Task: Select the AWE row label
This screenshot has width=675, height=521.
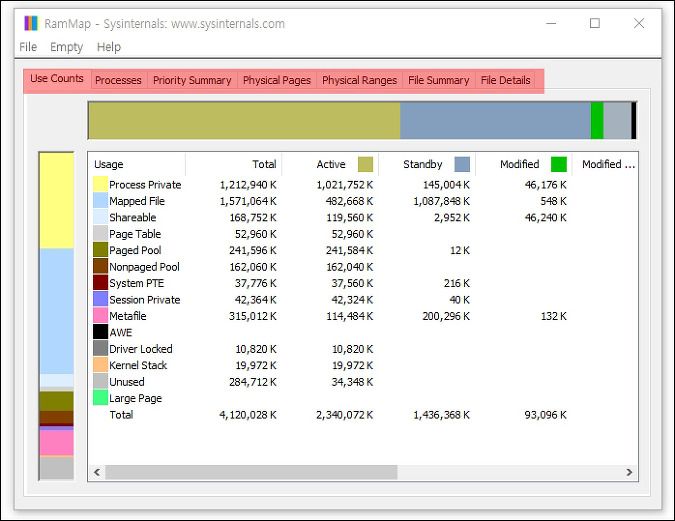Action: [121, 332]
